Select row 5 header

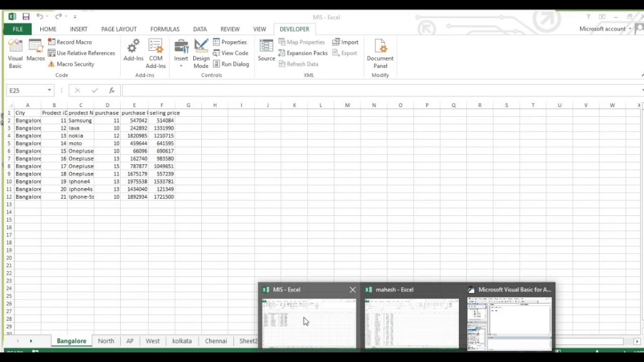tap(9, 143)
